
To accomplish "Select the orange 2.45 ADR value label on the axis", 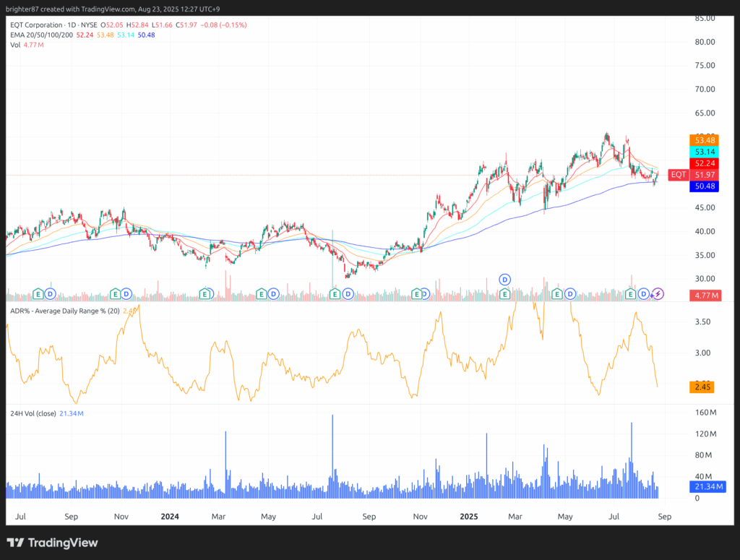I will pos(702,387).
